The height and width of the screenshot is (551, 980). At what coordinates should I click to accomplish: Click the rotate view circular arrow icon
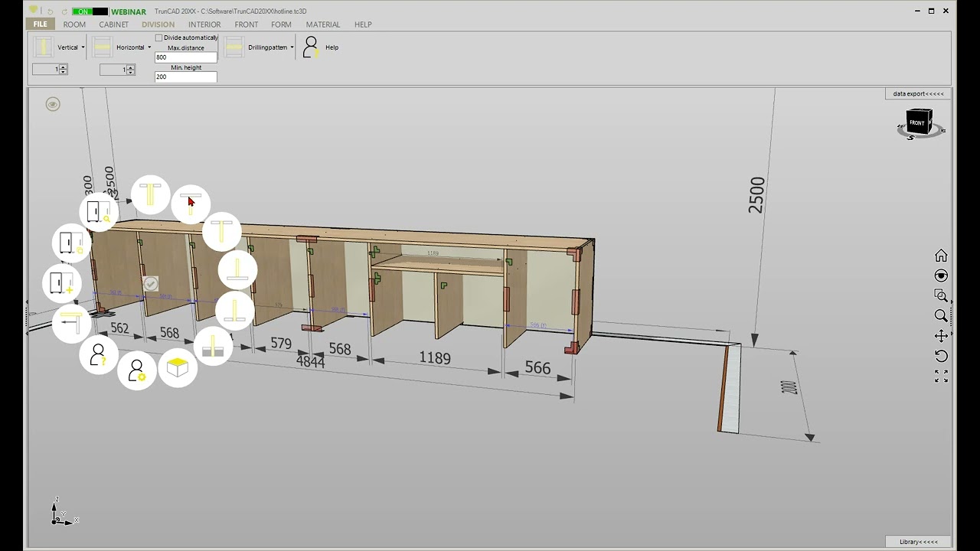tap(941, 356)
